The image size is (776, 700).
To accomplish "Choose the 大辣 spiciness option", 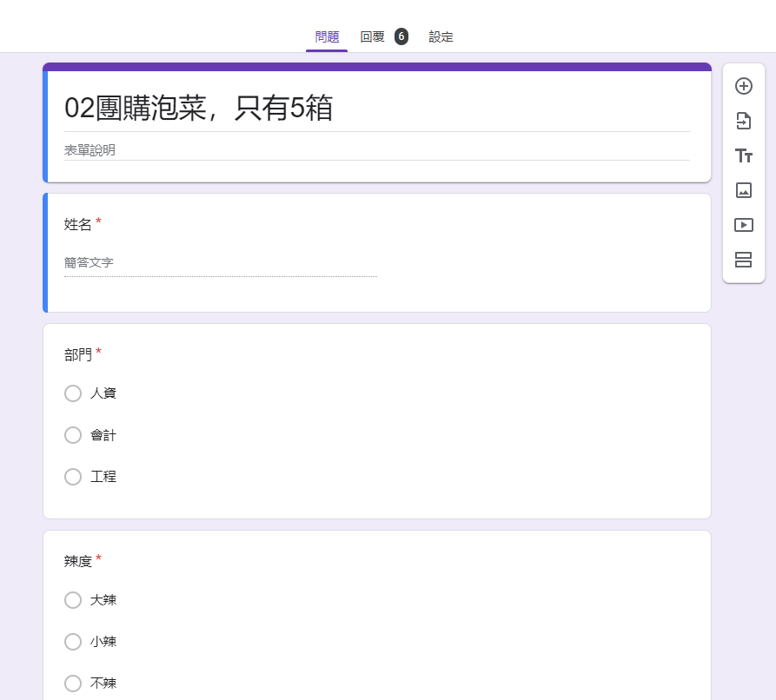I will (x=73, y=600).
